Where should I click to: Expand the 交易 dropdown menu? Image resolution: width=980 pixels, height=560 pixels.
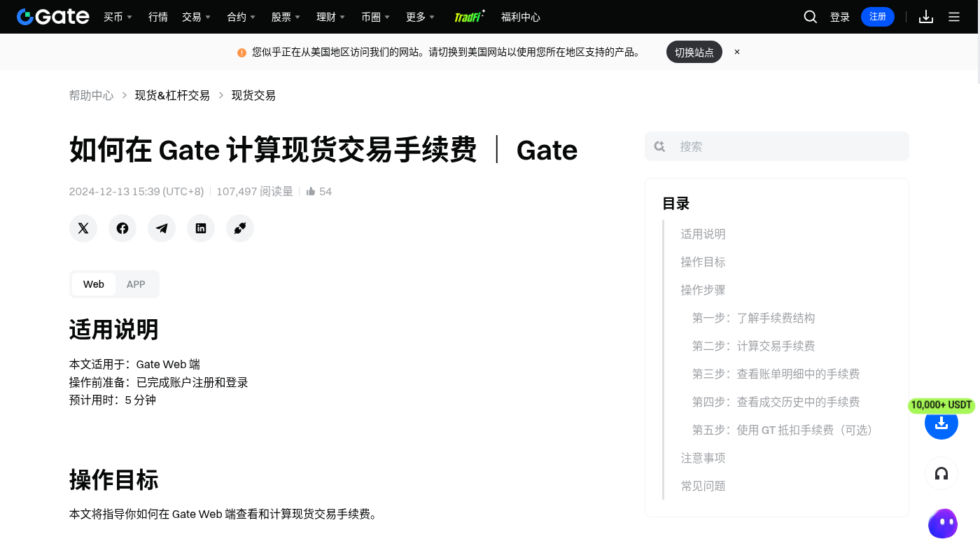tap(196, 17)
